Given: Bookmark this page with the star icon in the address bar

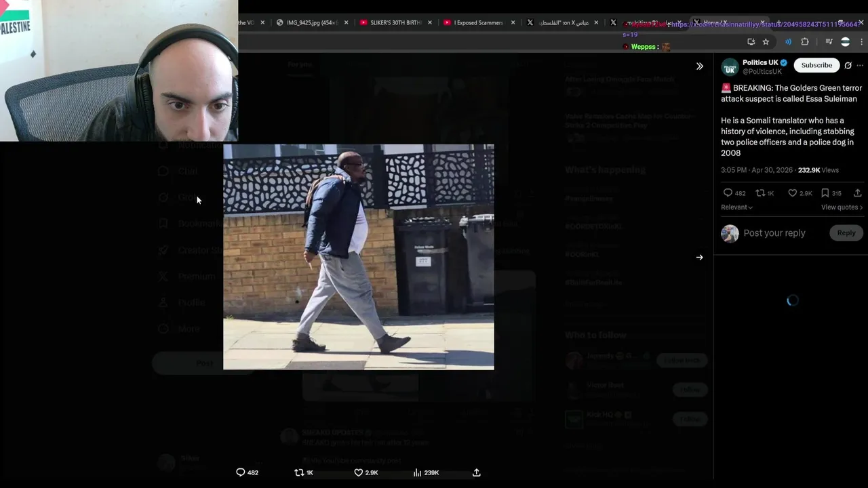Looking at the screenshot, I should click(766, 42).
